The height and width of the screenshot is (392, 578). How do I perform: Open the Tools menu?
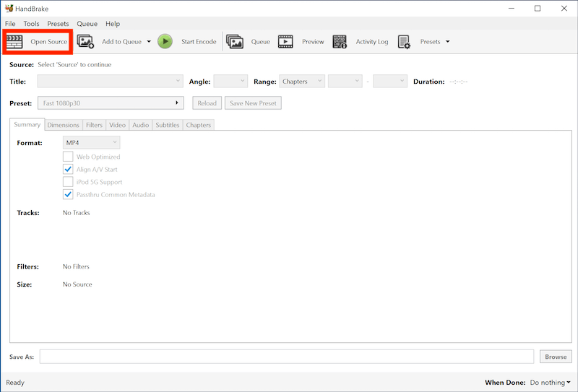pyautogui.click(x=31, y=24)
